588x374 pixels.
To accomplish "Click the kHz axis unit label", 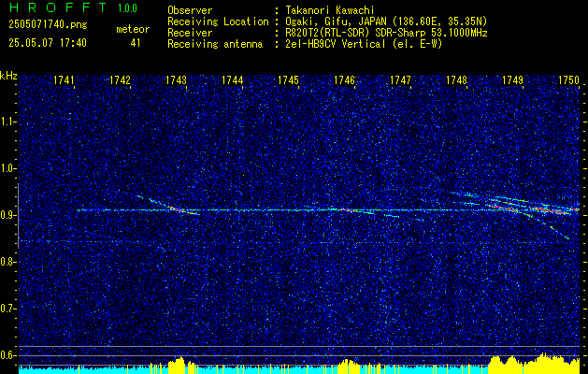I will 8,76.
